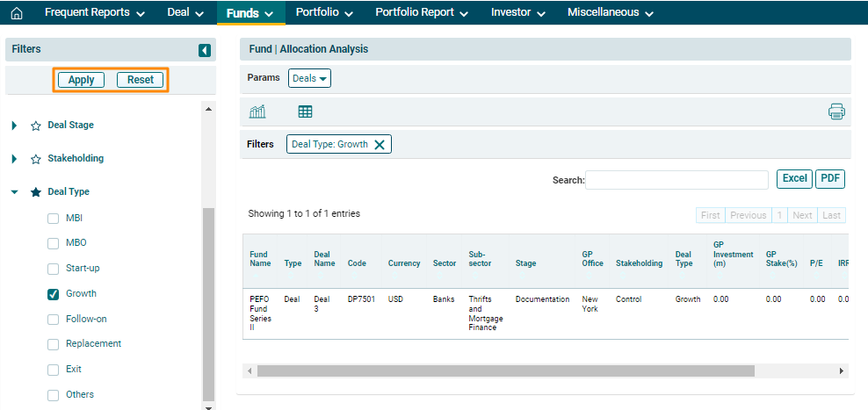The height and width of the screenshot is (410, 868).
Task: Switch to table grid view icon
Action: point(305,111)
